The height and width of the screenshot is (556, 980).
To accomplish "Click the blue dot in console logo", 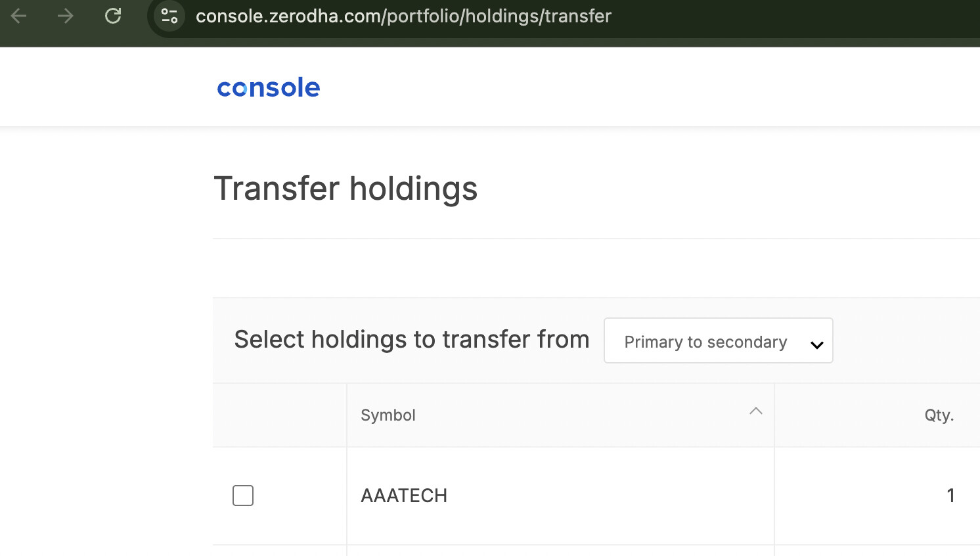I will pos(240,89).
